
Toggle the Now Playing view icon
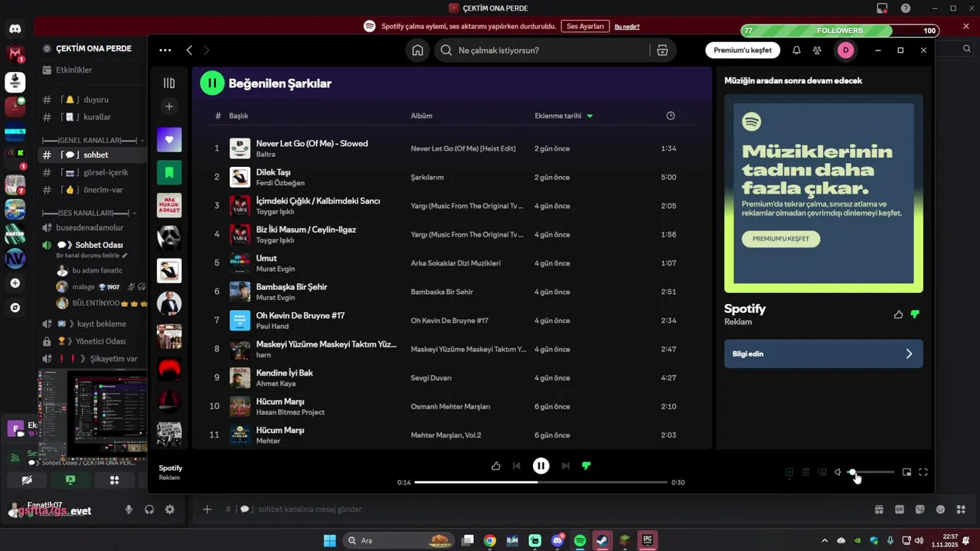[789, 472]
